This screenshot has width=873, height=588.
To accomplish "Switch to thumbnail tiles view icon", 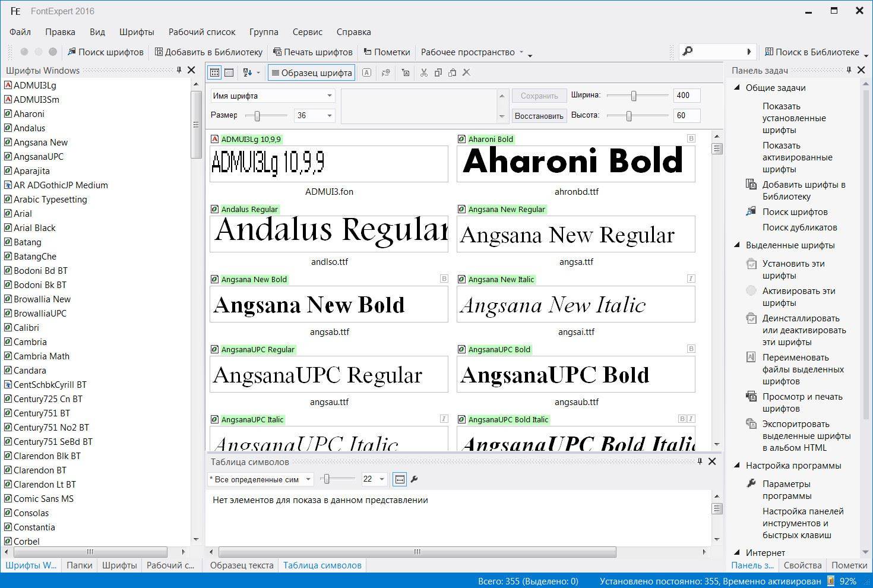I will pyautogui.click(x=214, y=72).
